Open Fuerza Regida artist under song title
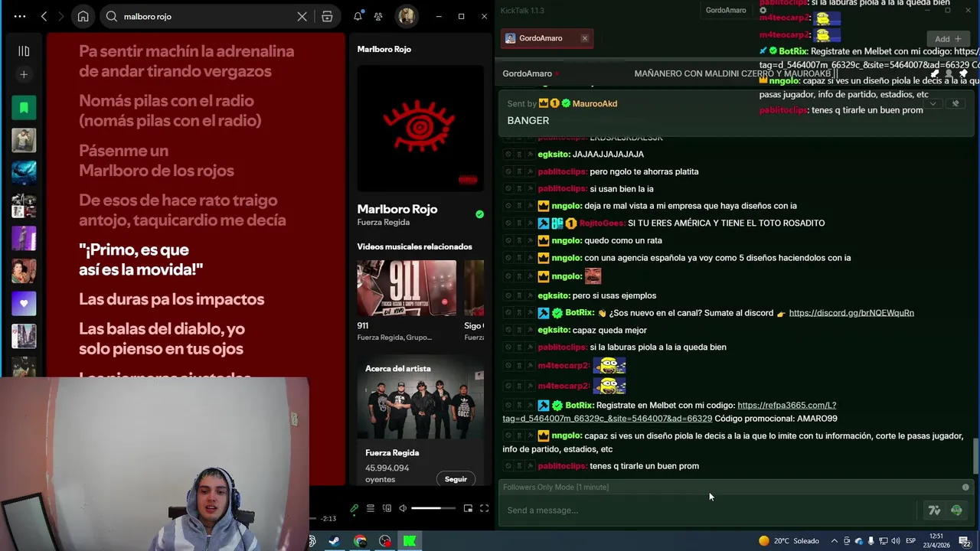This screenshot has height=551, width=980. (x=383, y=222)
